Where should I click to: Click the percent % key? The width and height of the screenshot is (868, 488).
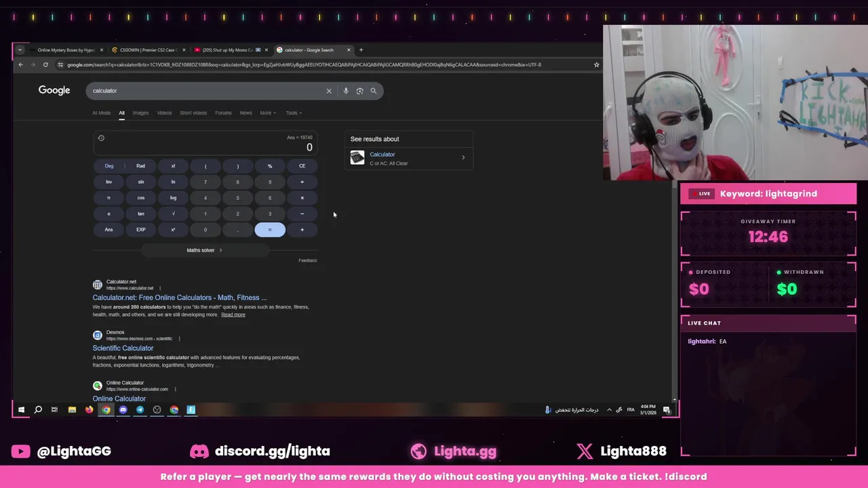click(x=270, y=166)
